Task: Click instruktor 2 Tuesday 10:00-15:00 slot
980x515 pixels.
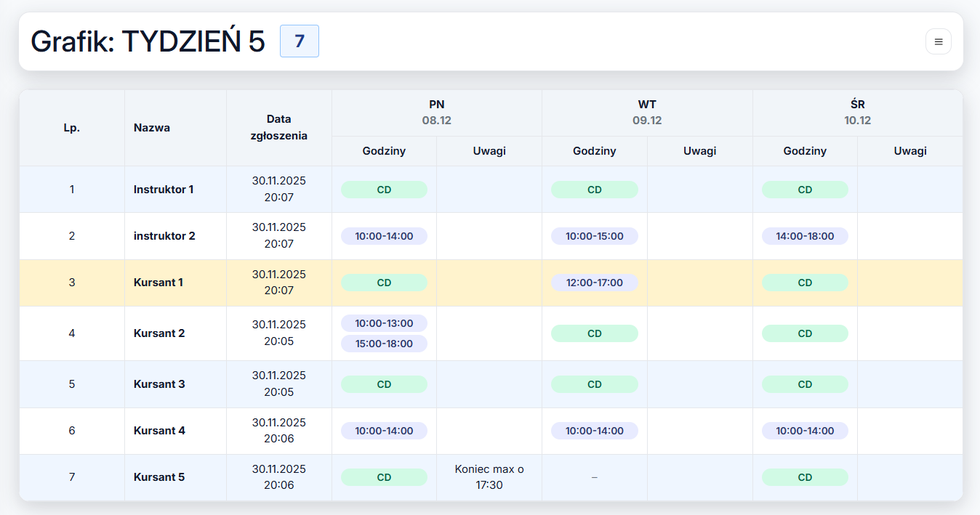Action: 594,236
